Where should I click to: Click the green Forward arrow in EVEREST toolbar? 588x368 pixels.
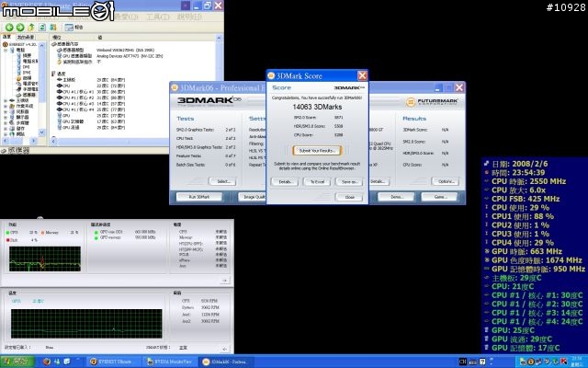click(20, 27)
